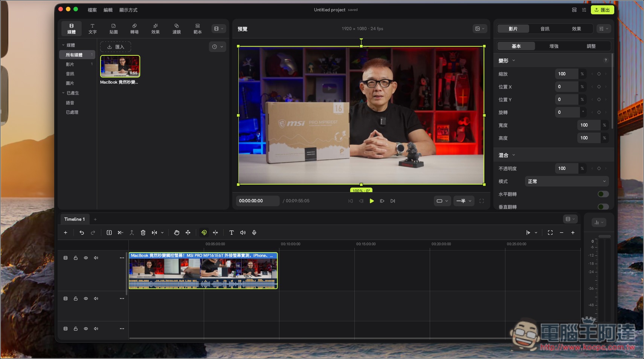The height and width of the screenshot is (359, 644).
Task: Open the 濾鏡 filters panel
Action: [x=177, y=29]
